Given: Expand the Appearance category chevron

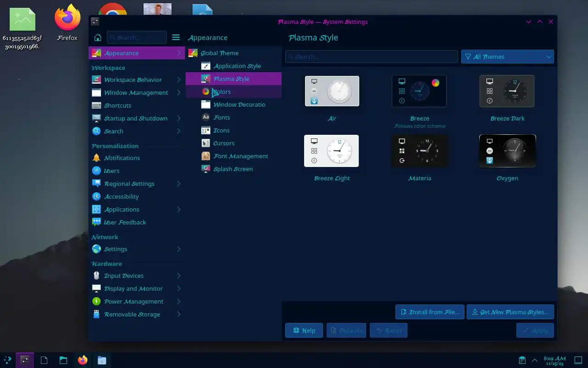Looking at the screenshot, I should click(x=179, y=53).
